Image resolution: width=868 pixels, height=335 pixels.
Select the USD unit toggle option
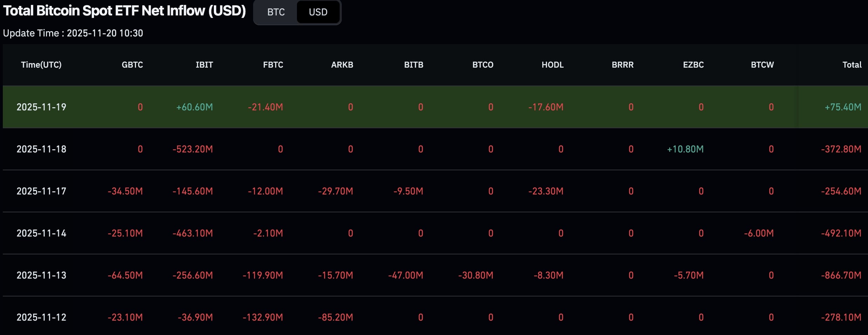(x=318, y=12)
